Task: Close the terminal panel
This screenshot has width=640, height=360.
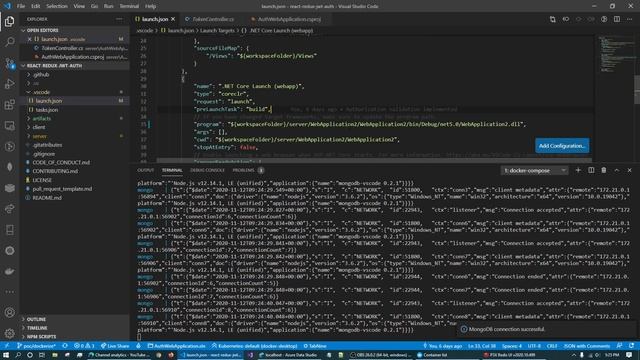Action: coord(629,170)
